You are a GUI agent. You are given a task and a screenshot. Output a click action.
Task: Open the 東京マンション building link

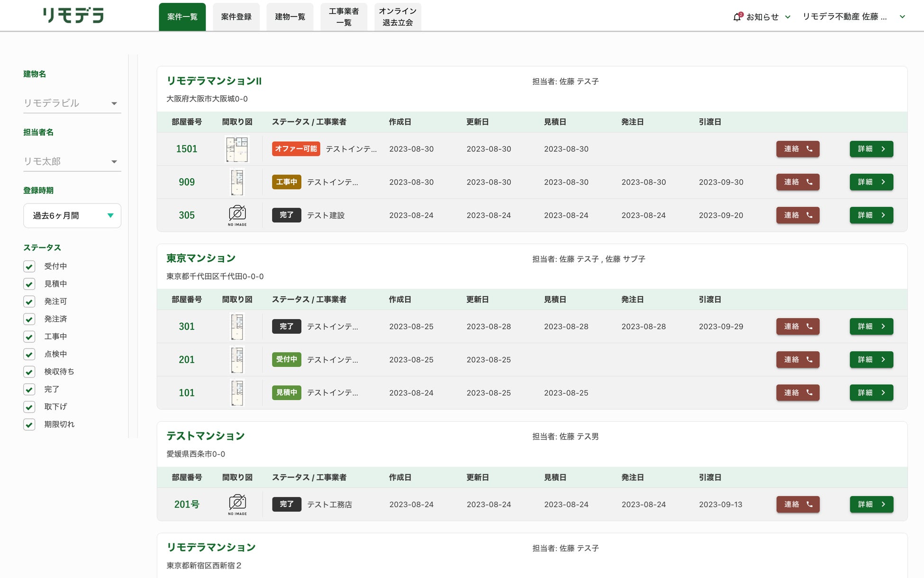click(201, 258)
